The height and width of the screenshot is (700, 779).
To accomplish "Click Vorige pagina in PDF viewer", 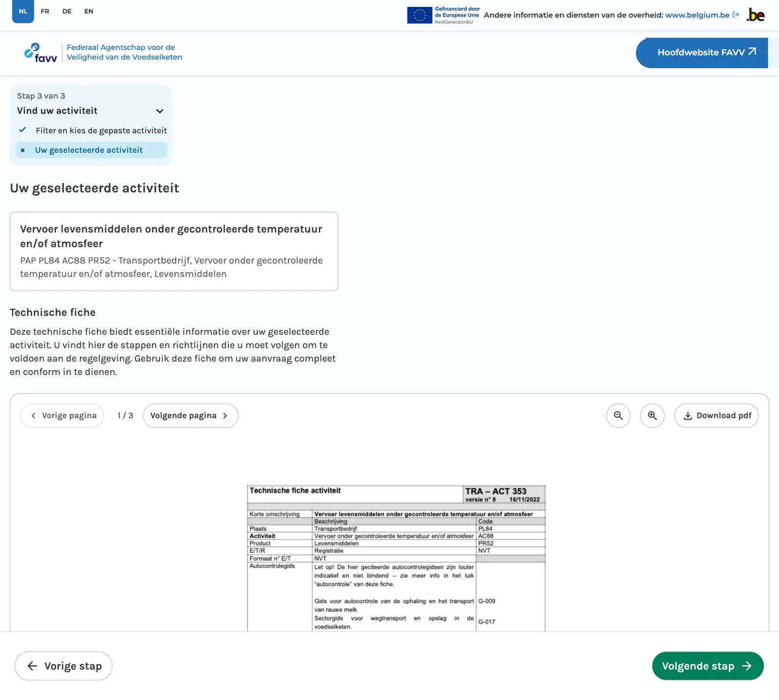I will pos(62,416).
